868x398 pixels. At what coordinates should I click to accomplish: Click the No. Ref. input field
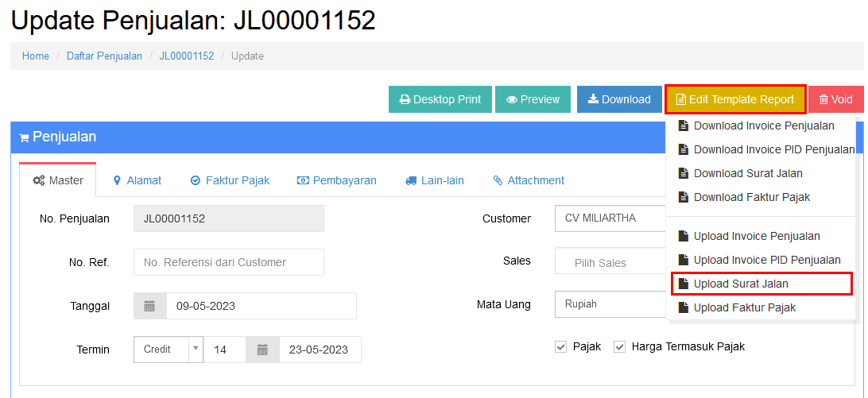click(x=228, y=262)
